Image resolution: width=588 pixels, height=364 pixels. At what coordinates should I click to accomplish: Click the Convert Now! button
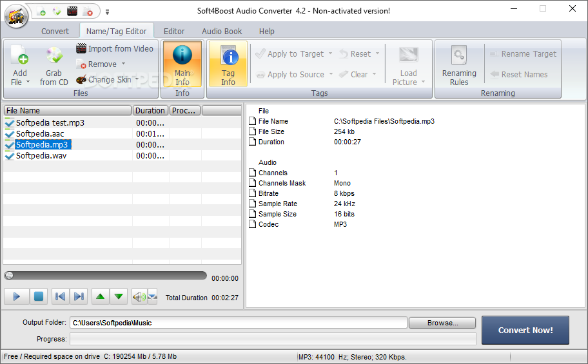525,330
